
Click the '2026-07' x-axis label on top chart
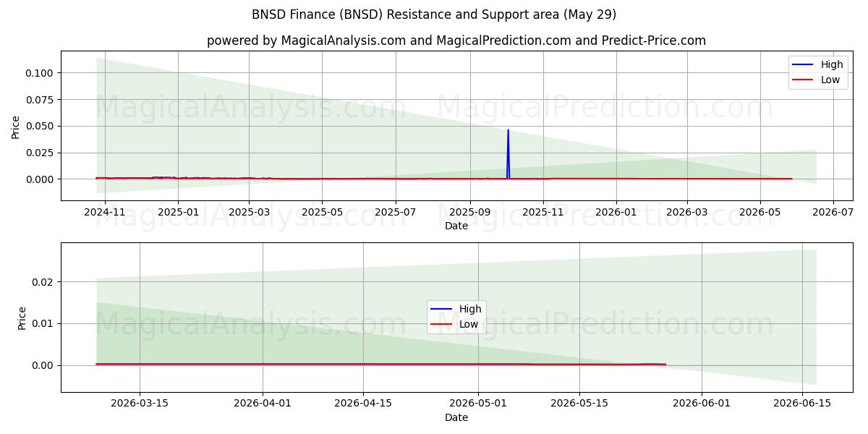tap(833, 212)
